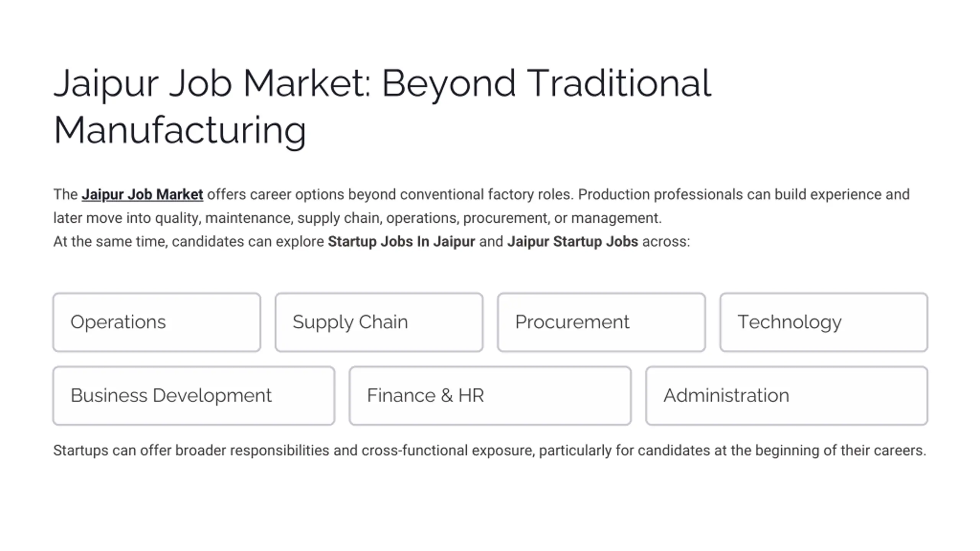Click the bold Startup Jobs In Jaipur text
Image resolution: width=980 pixels, height=551 pixels.
(401, 242)
